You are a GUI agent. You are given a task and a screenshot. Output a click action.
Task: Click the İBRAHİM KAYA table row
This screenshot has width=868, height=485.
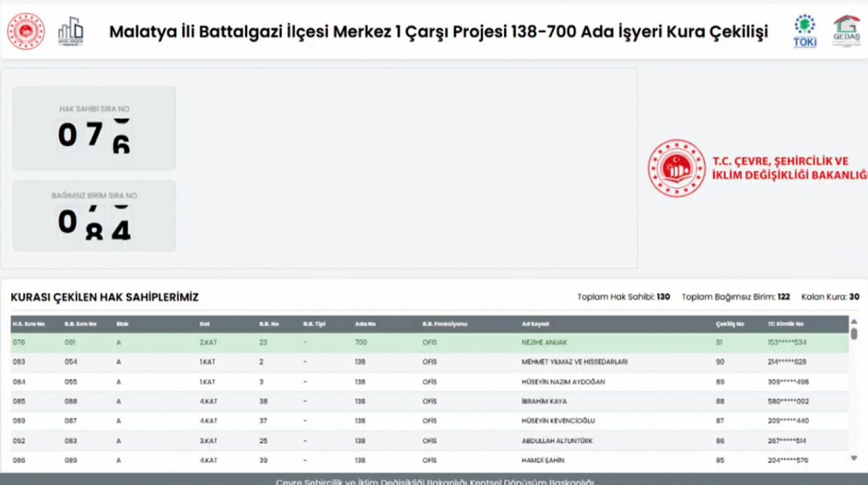click(x=413, y=401)
